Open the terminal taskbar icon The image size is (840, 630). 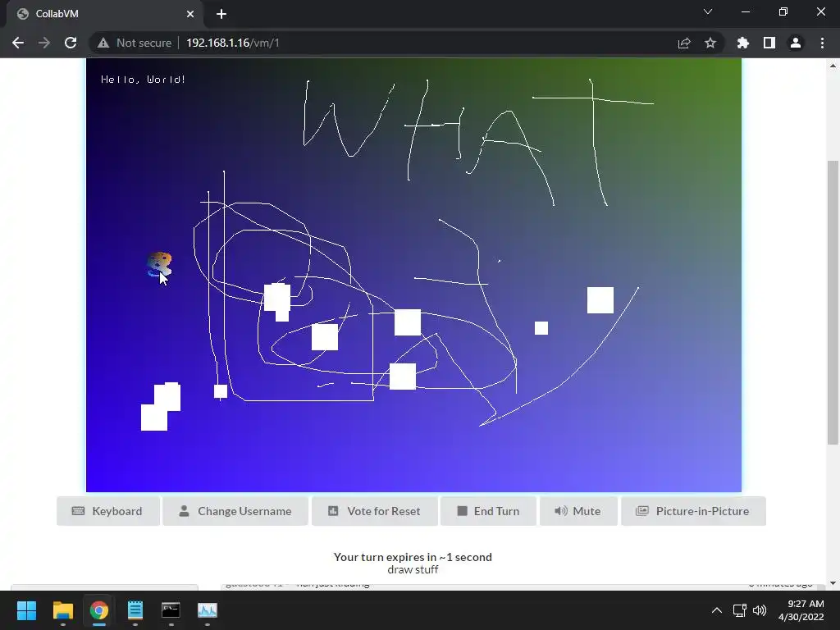click(x=171, y=610)
